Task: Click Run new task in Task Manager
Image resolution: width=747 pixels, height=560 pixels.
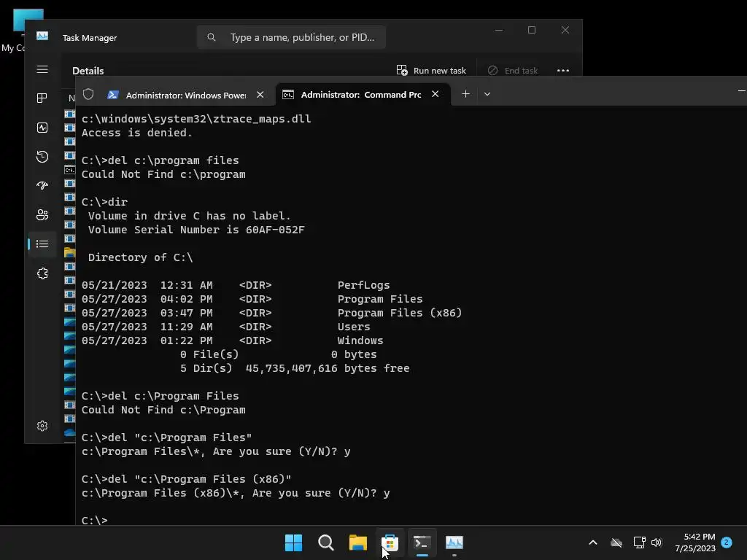Action: pos(431,71)
